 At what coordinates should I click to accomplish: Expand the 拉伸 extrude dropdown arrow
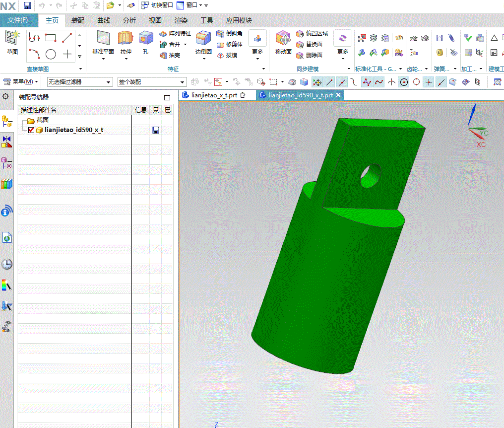pos(126,59)
